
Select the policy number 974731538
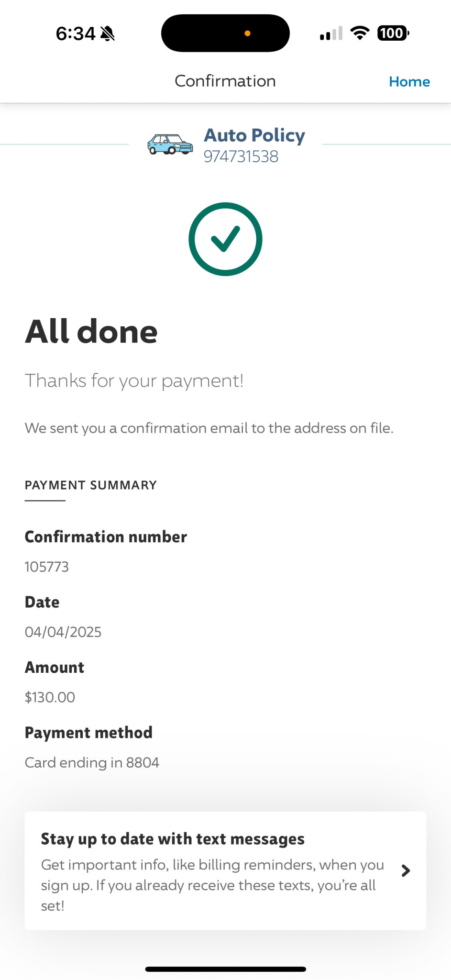click(x=241, y=156)
